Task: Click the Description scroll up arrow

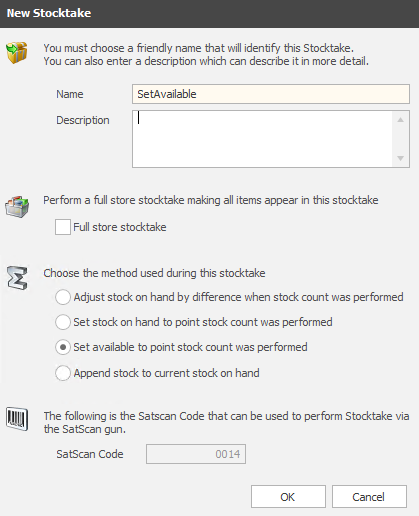Action: coord(401,120)
